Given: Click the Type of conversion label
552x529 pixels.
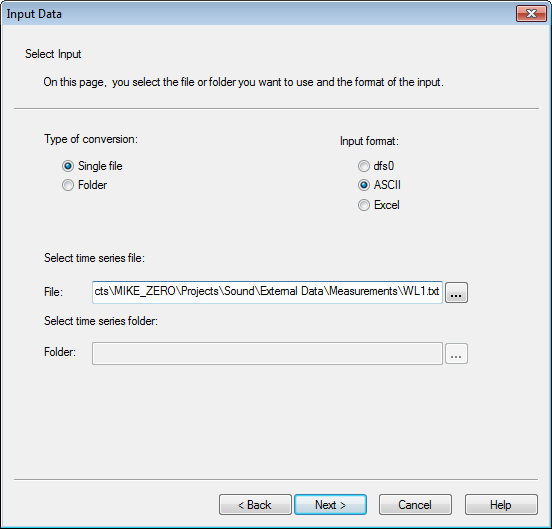Looking at the screenshot, I should [91, 139].
